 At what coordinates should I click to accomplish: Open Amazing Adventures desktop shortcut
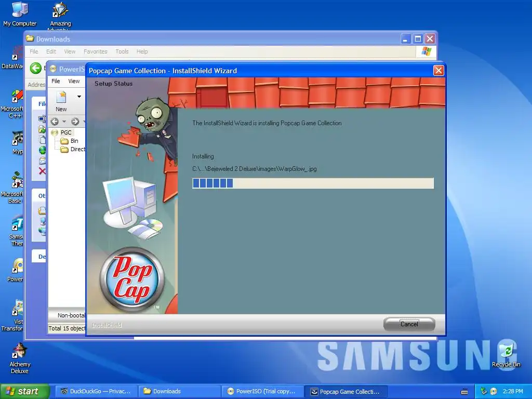[x=60, y=16]
